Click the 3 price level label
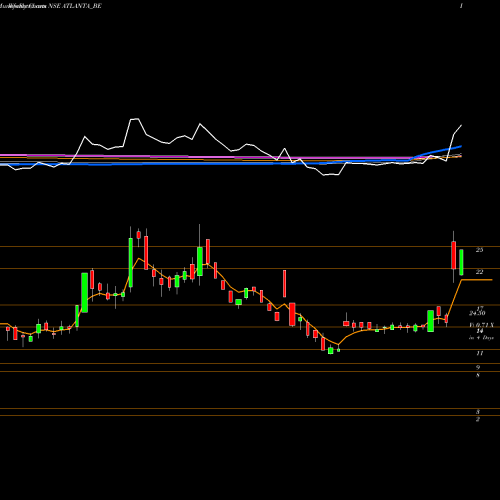 point(478,412)
